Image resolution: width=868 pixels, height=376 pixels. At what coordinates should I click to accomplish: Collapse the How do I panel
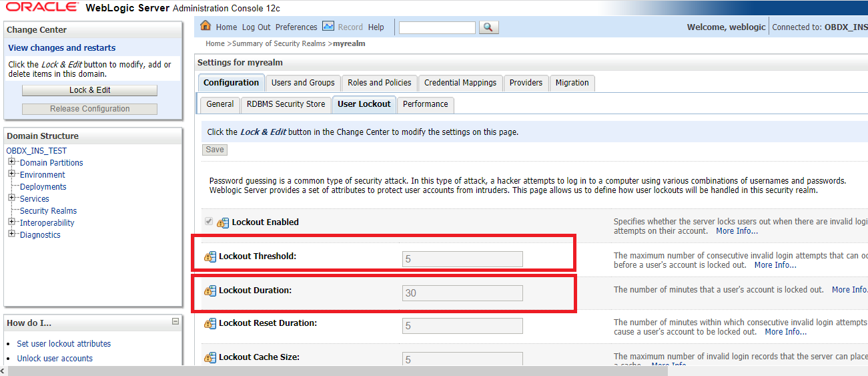click(x=175, y=321)
